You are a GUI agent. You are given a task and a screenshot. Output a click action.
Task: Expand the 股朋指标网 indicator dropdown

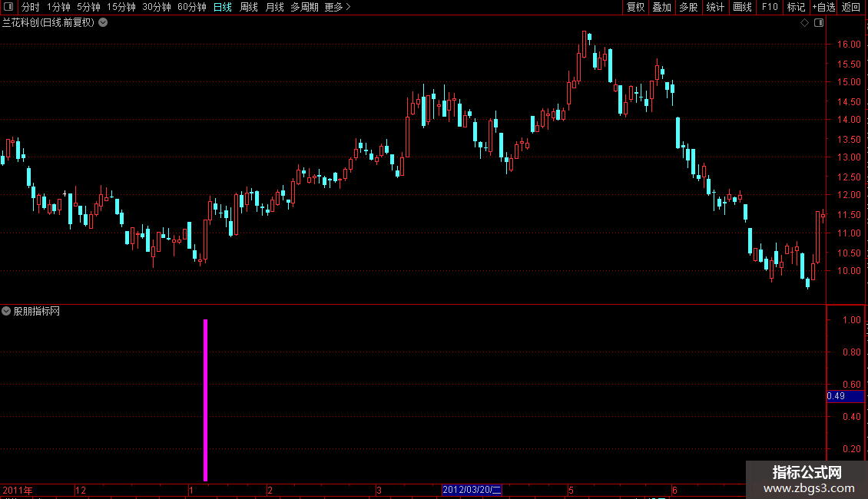[6, 311]
